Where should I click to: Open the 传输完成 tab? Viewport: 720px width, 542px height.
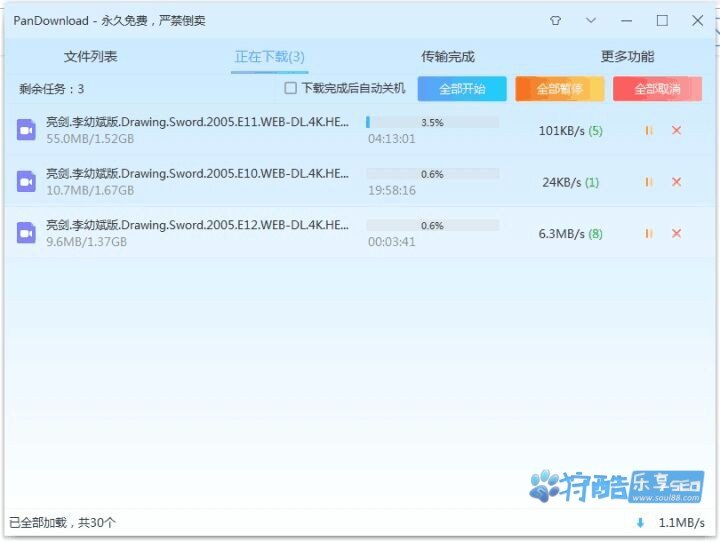(448, 56)
